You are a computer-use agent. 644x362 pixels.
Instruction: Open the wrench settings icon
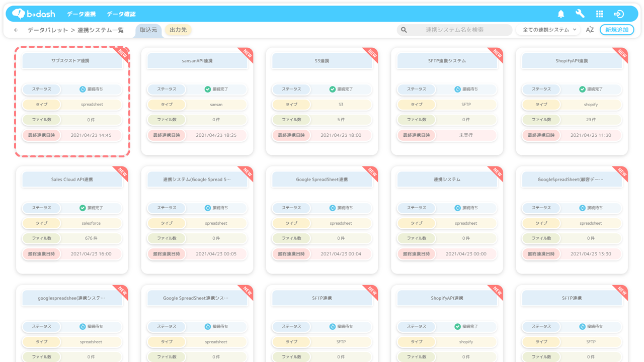click(580, 14)
